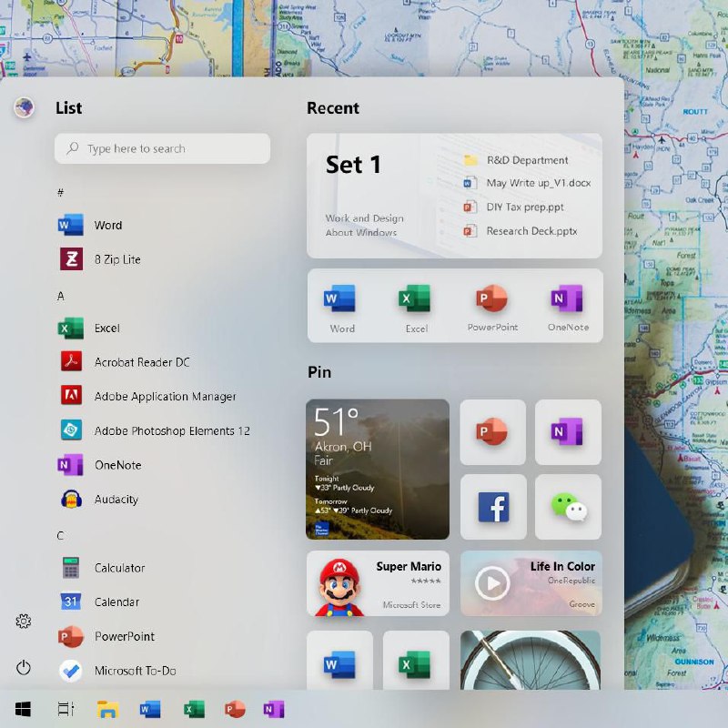The height and width of the screenshot is (728, 728).
Task: Open Task View on the taskbar
Action: pos(66,709)
